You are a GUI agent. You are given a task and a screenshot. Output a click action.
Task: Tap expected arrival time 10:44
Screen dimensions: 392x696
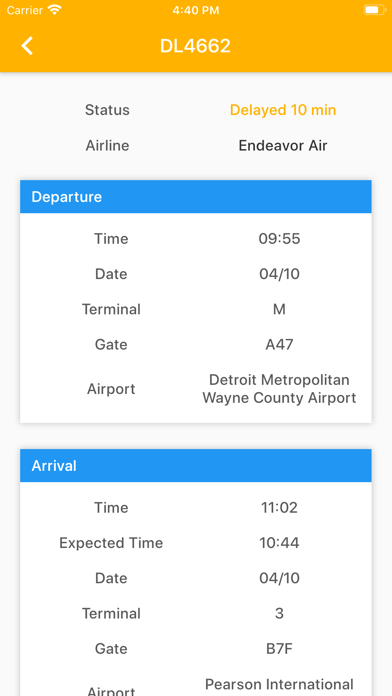(x=279, y=543)
